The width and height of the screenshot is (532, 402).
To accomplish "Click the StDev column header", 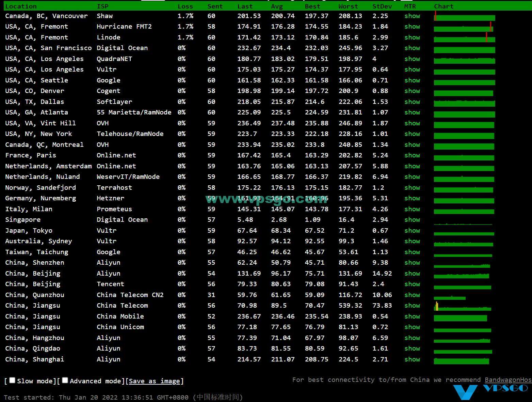I will click(x=382, y=6).
